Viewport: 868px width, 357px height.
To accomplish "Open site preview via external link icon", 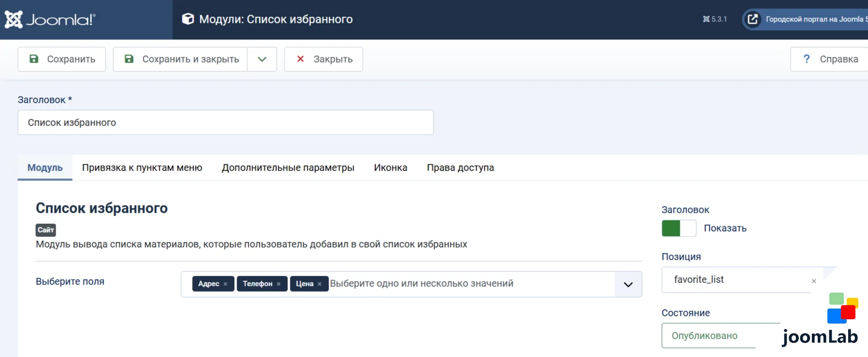I will (x=752, y=19).
